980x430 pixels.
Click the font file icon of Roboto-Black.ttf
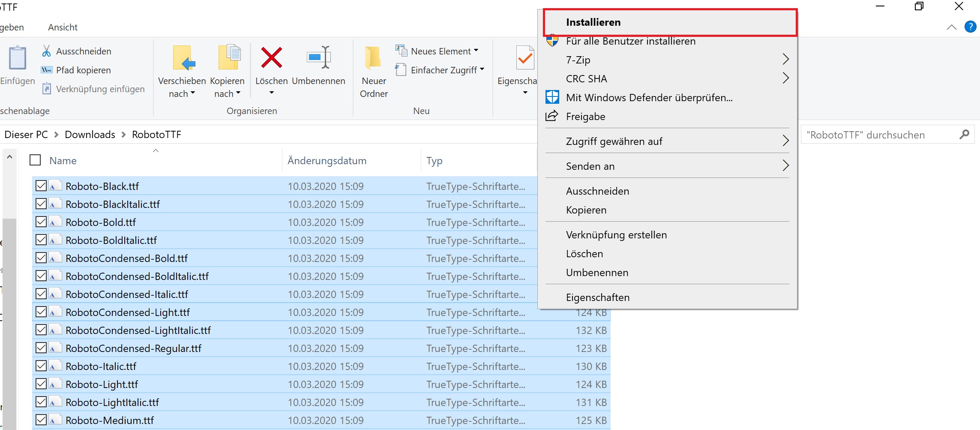pyautogui.click(x=55, y=186)
